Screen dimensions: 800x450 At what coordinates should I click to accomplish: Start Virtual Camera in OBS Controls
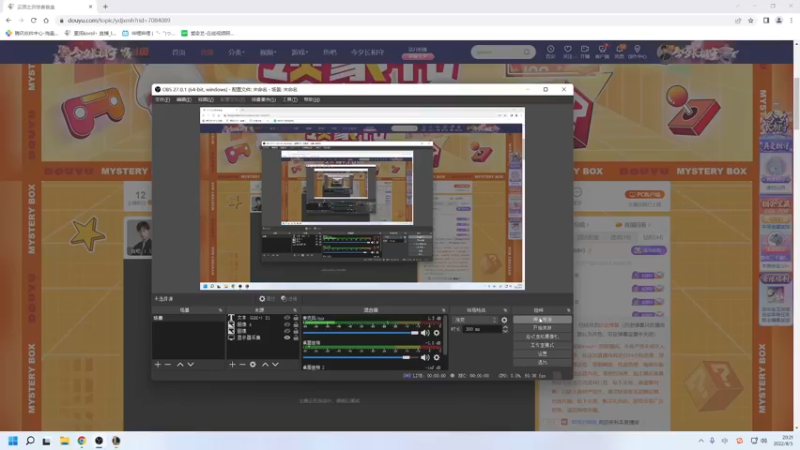tap(542, 337)
